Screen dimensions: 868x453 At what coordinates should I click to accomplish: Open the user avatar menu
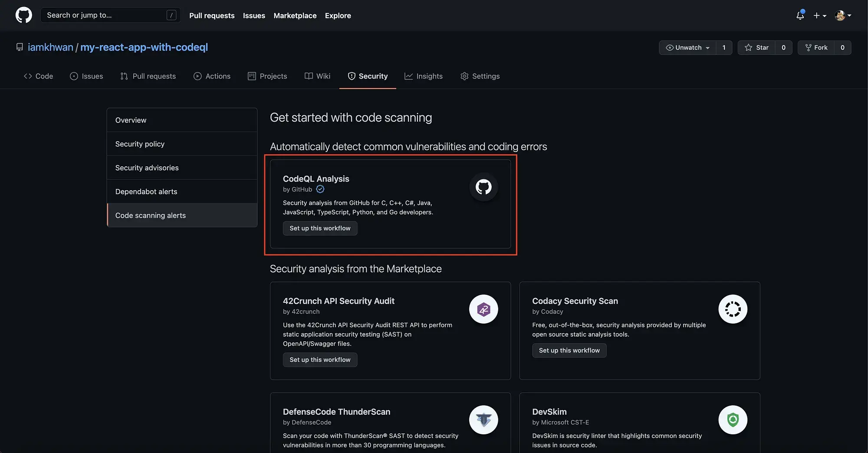(843, 16)
